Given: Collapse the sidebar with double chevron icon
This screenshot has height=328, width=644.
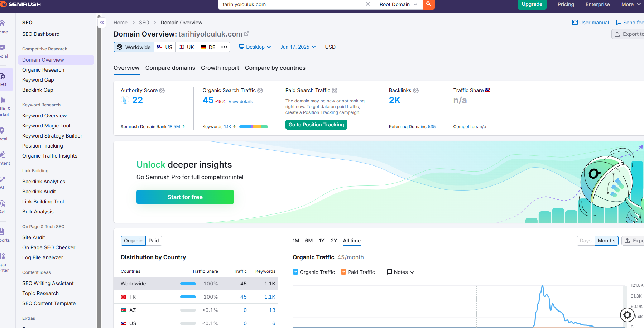Looking at the screenshot, I should tap(102, 23).
